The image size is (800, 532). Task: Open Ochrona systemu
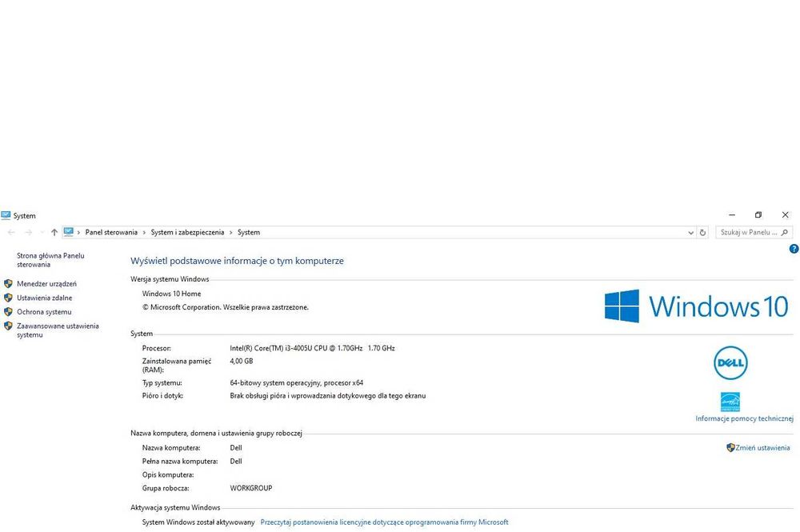coord(44,312)
